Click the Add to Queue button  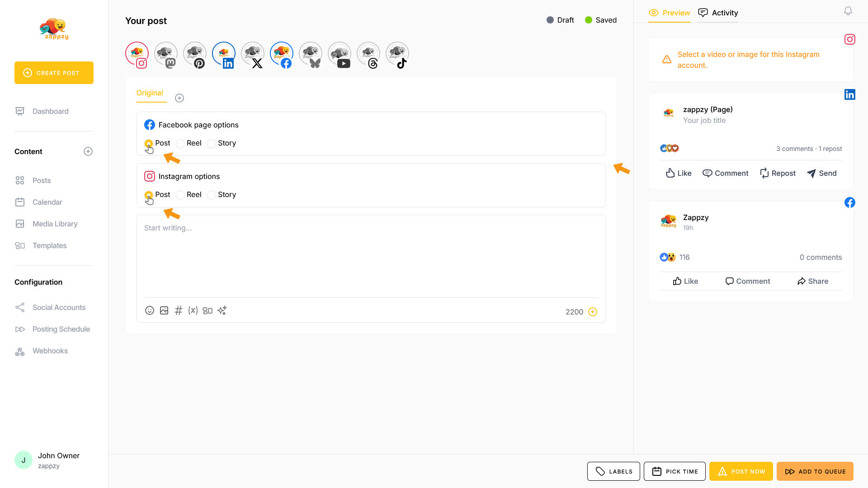coord(815,471)
